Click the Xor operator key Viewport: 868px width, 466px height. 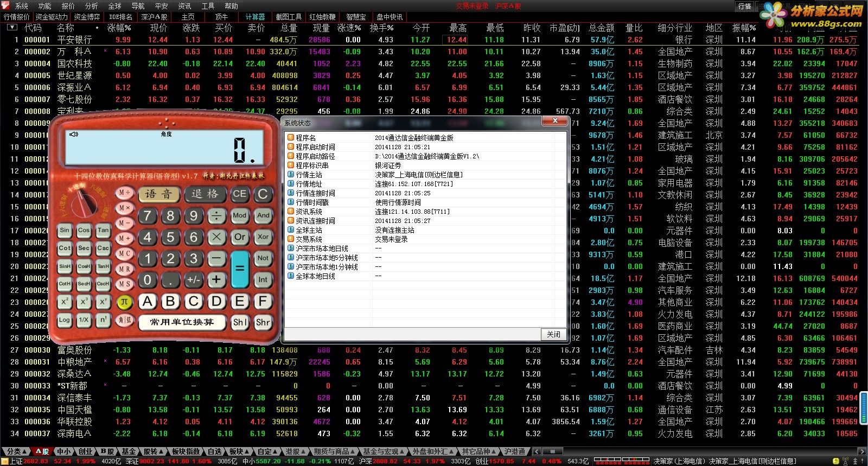(263, 237)
